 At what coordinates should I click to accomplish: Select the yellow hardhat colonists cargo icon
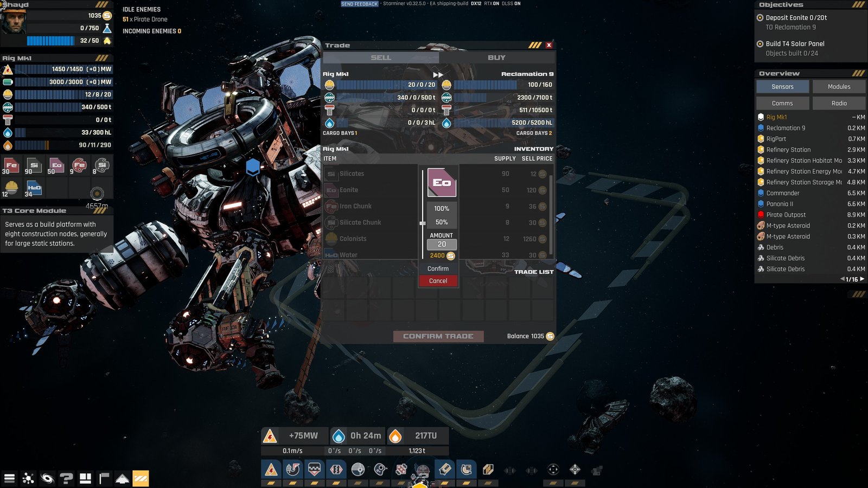(x=11, y=188)
